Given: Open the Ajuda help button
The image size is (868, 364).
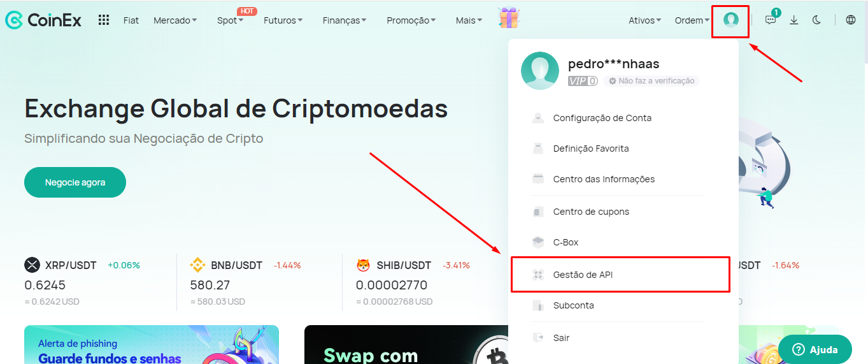Looking at the screenshot, I should point(815,349).
